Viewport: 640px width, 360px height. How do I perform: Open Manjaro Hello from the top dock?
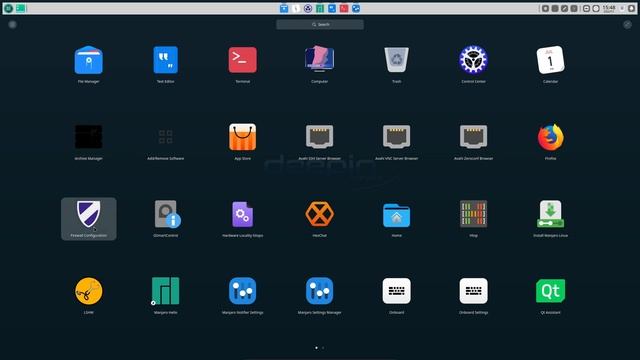[320, 8]
